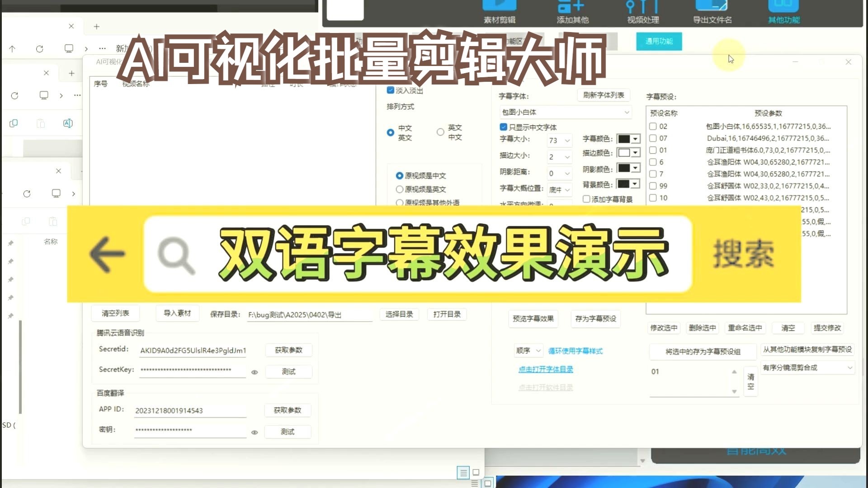
Task: Click the monitor icon in the explorer above 名称
Action: point(56,193)
